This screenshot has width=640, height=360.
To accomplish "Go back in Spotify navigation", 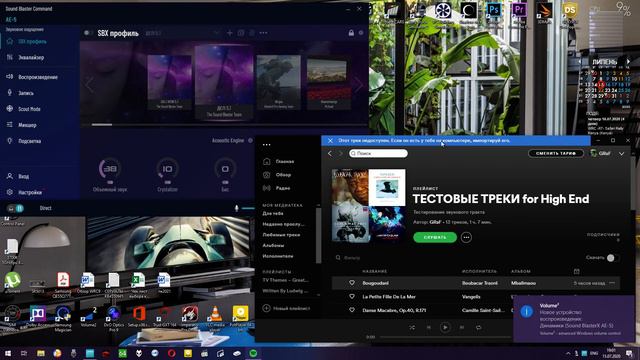I will 330,153.
